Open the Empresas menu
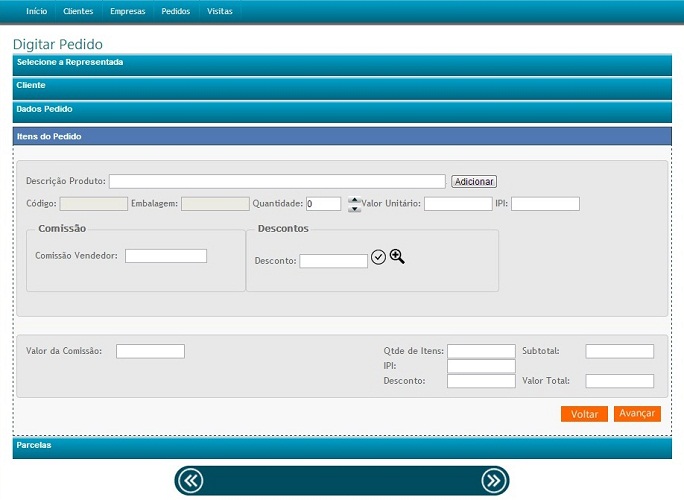684x500 pixels. pos(127,11)
